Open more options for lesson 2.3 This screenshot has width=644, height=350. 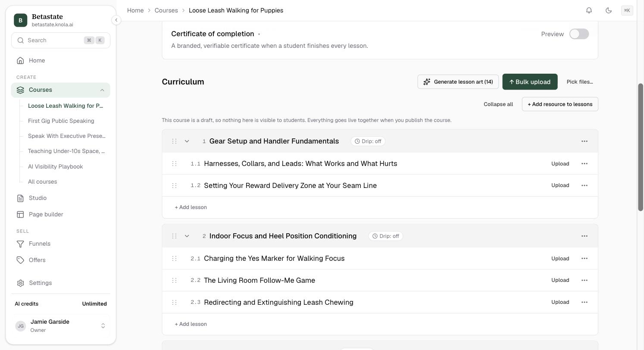pos(585,302)
